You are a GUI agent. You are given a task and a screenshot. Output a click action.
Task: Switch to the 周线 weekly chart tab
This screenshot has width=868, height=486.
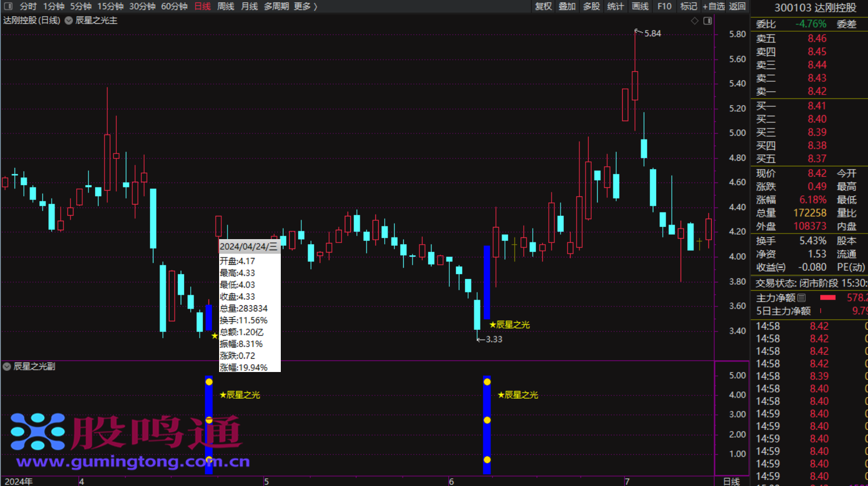pyautogui.click(x=225, y=6)
